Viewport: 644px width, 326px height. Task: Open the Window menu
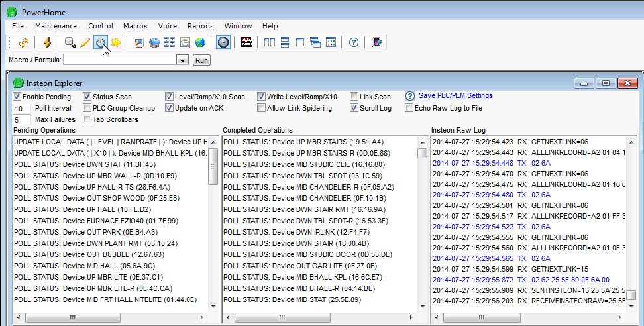click(x=239, y=26)
